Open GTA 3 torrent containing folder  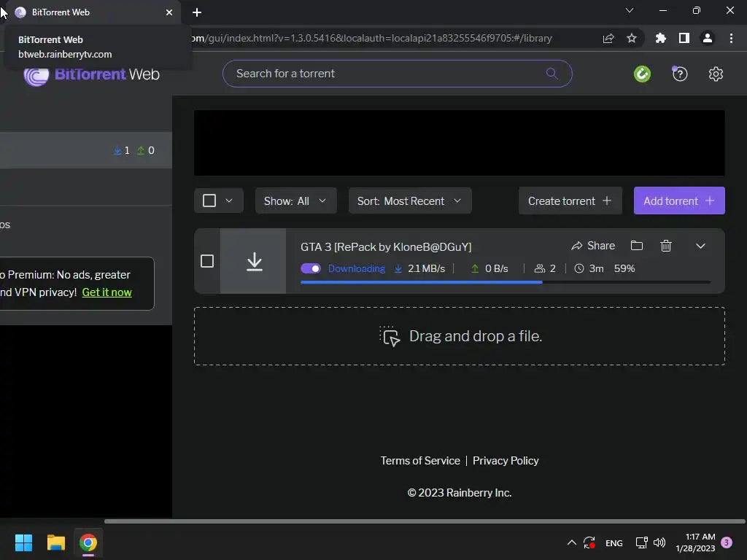tap(637, 246)
